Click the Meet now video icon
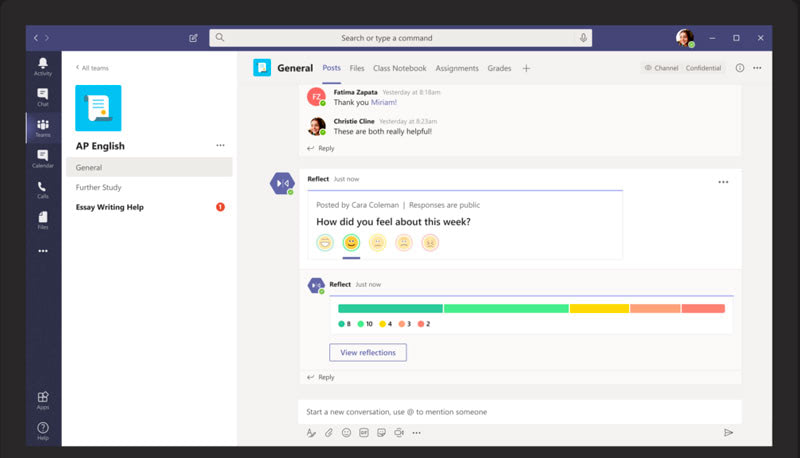This screenshot has height=458, width=800. [x=399, y=433]
